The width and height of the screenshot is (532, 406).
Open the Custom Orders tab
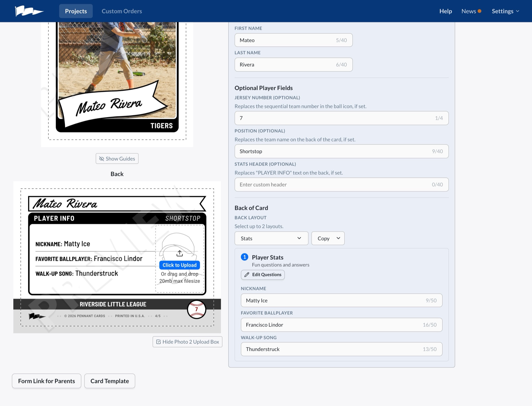point(122,11)
